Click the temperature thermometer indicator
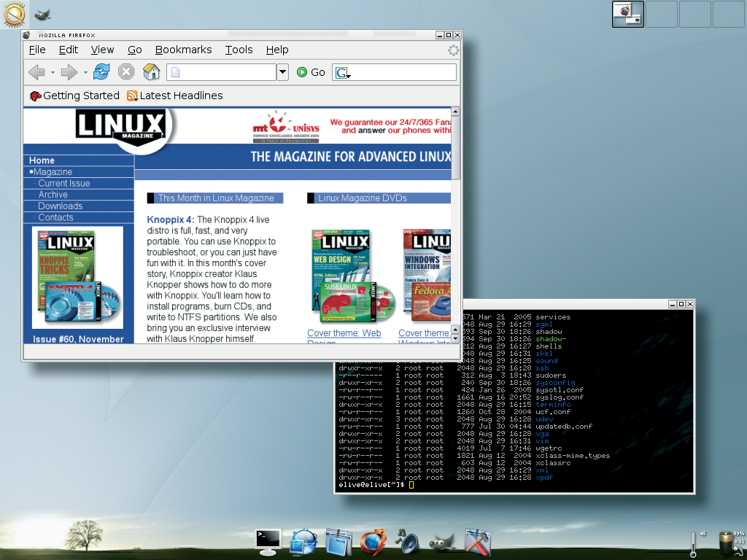The image size is (747, 560). click(x=694, y=544)
